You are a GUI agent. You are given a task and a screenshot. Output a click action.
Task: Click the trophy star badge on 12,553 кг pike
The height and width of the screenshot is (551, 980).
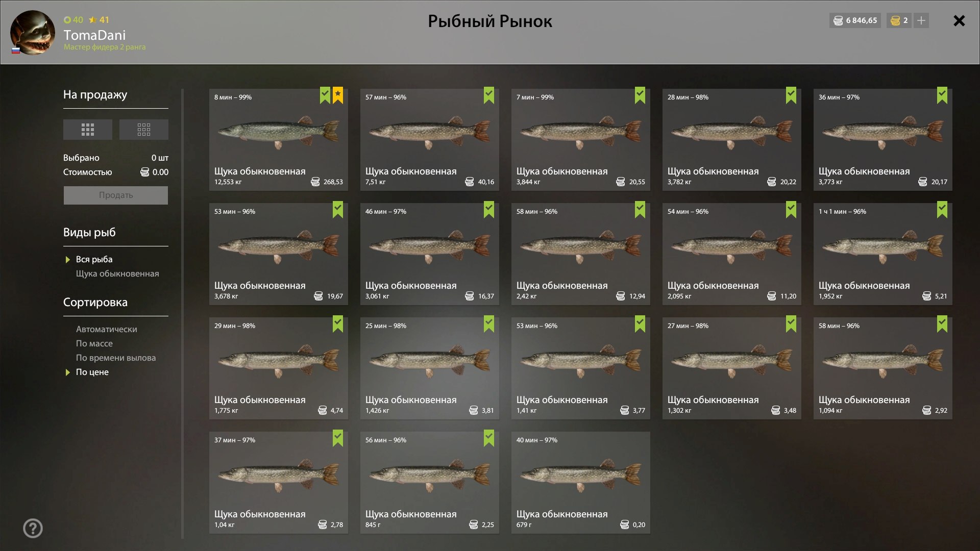click(338, 95)
